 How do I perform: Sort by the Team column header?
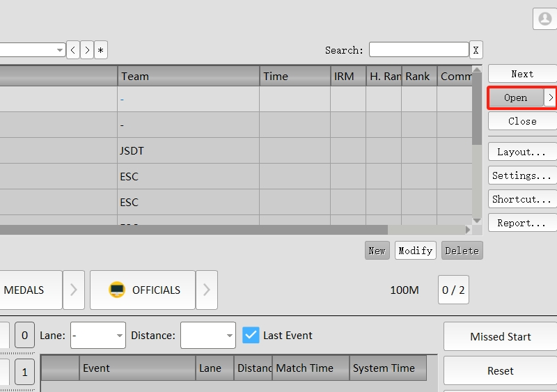(188, 77)
